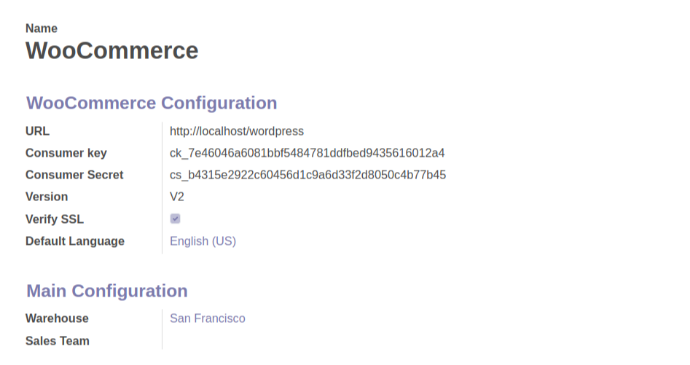The height and width of the screenshot is (365, 690).
Task: Click the Consumer key field label
Action: click(x=66, y=153)
